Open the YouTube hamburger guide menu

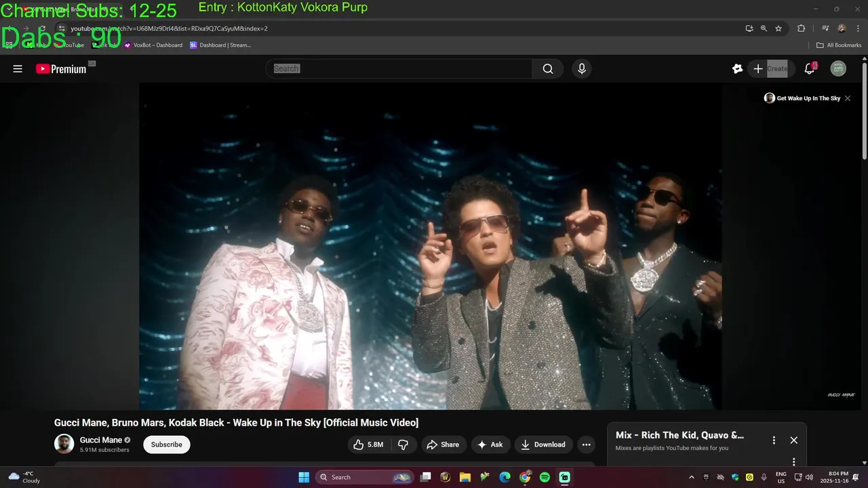point(18,68)
